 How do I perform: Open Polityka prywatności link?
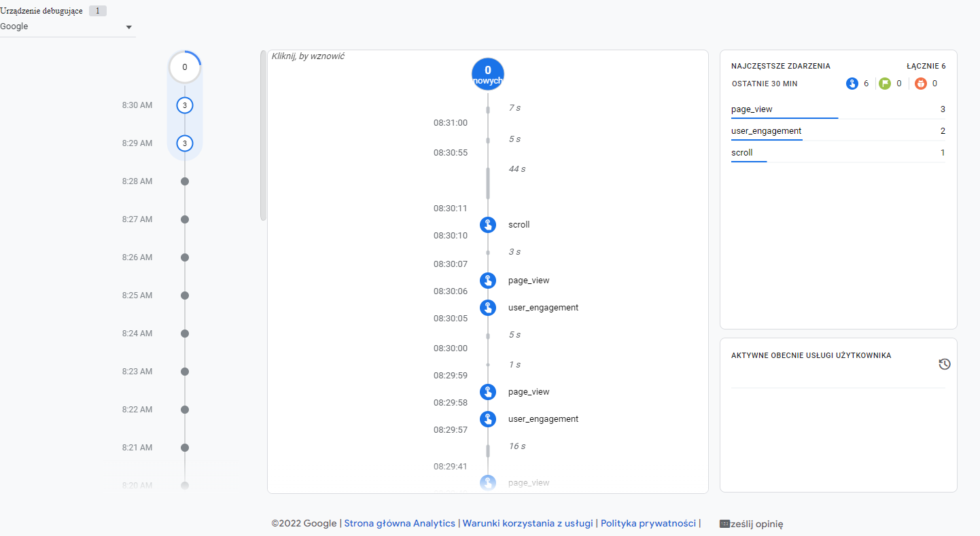click(648, 523)
